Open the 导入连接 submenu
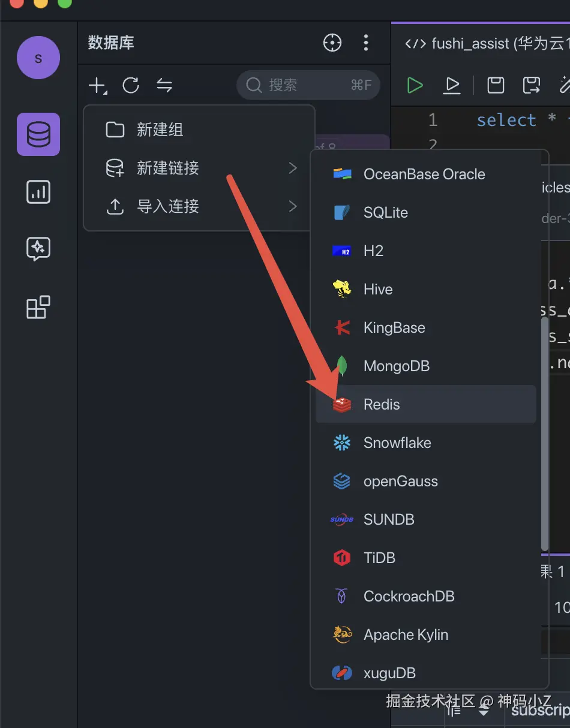The width and height of the screenshot is (570, 728). pos(199,206)
